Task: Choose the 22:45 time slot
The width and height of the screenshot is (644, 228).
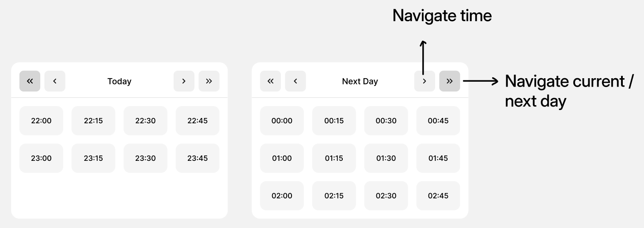Action: pyautogui.click(x=197, y=121)
